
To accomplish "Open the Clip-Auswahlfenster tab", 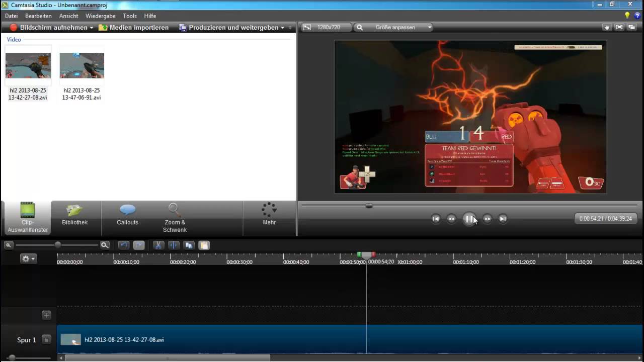I will tap(28, 218).
